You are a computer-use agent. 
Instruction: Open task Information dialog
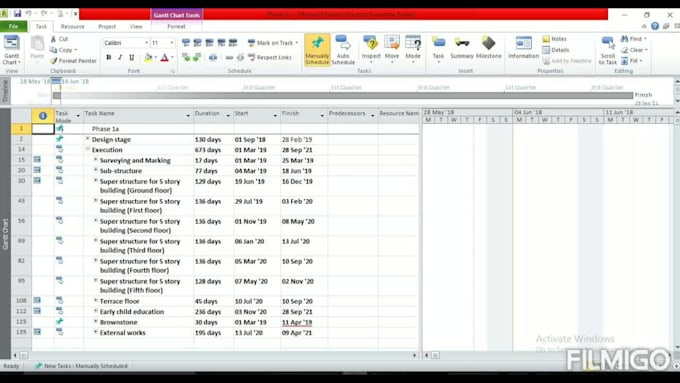coord(523,48)
